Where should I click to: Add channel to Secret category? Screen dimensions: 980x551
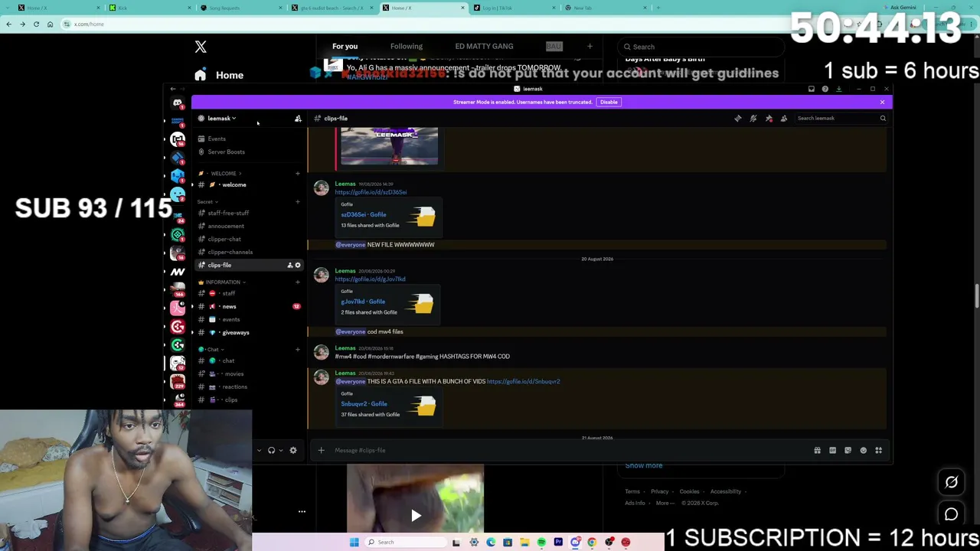tap(298, 202)
